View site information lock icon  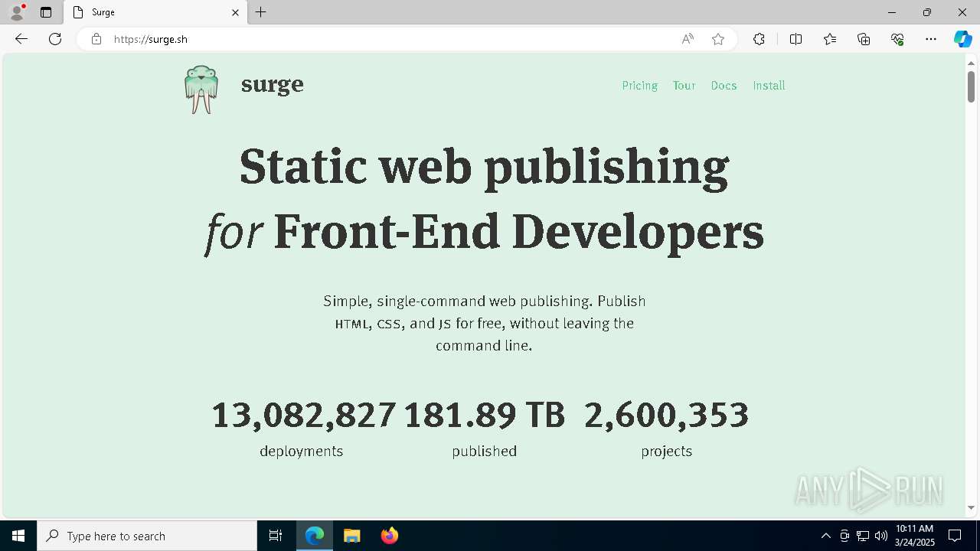[96, 39]
